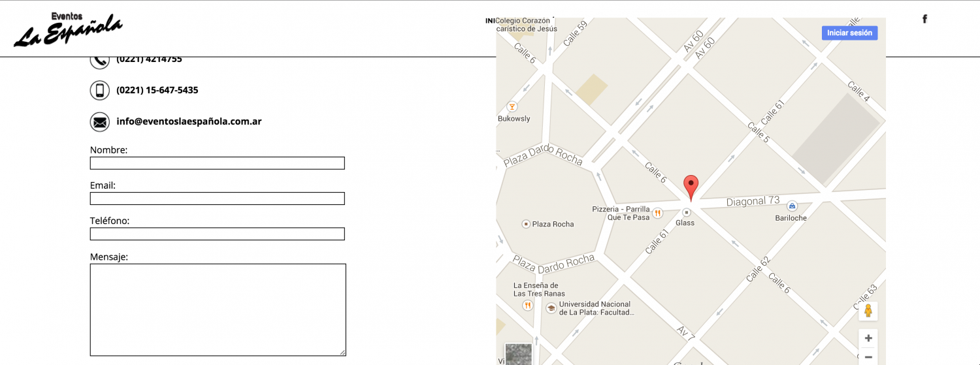Click inside the Mensaje text area
The width and height of the screenshot is (980, 365).
(x=218, y=309)
